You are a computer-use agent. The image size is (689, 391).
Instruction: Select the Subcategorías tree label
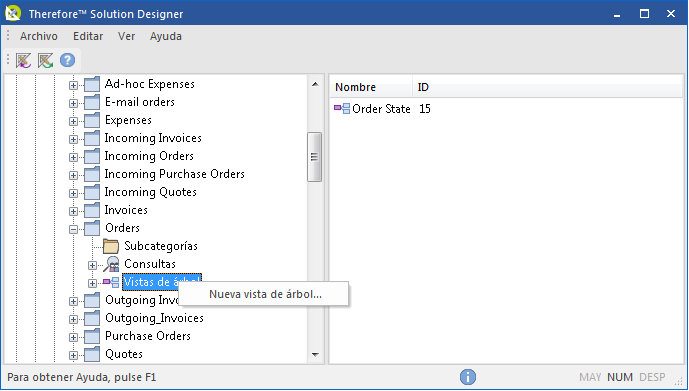161,246
